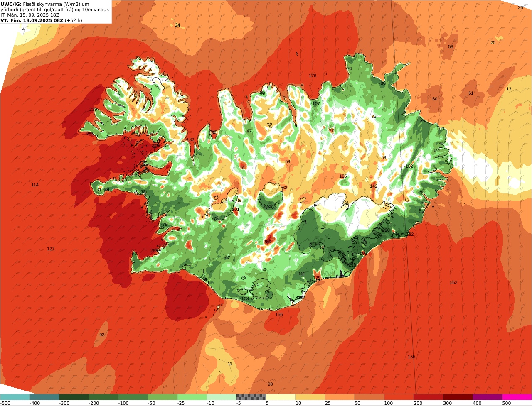Click the map value 176 off the north coast

(x=313, y=76)
